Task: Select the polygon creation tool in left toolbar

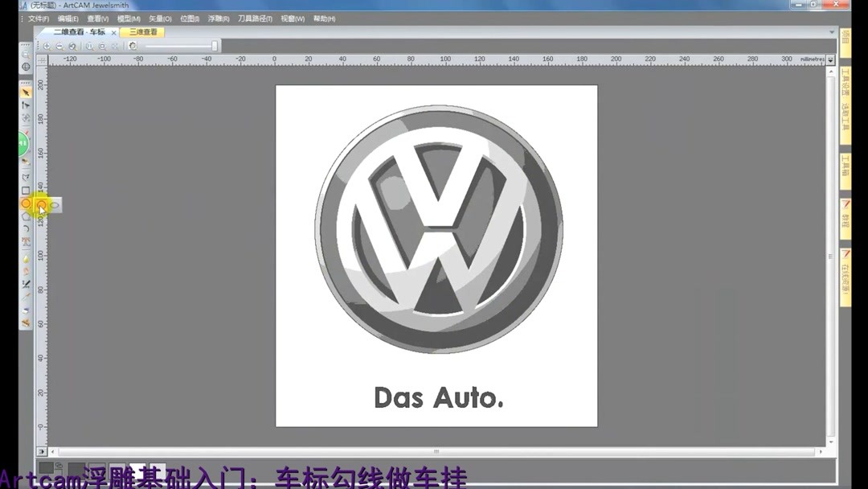Action: click(x=27, y=216)
